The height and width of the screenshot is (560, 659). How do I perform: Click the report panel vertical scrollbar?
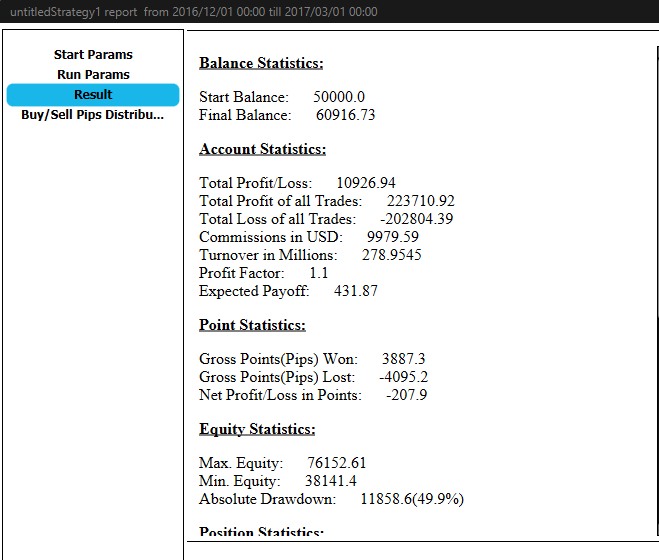pyautogui.click(x=657, y=290)
